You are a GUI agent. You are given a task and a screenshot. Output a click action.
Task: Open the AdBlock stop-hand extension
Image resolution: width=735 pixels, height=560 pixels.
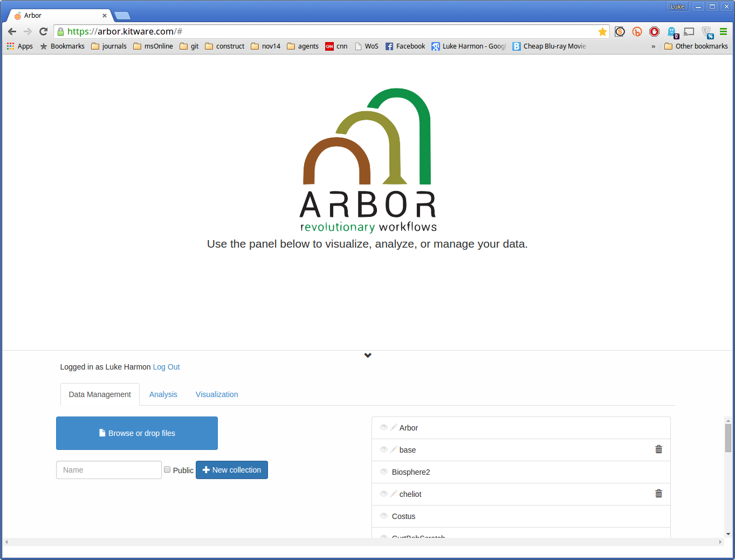[x=654, y=32]
